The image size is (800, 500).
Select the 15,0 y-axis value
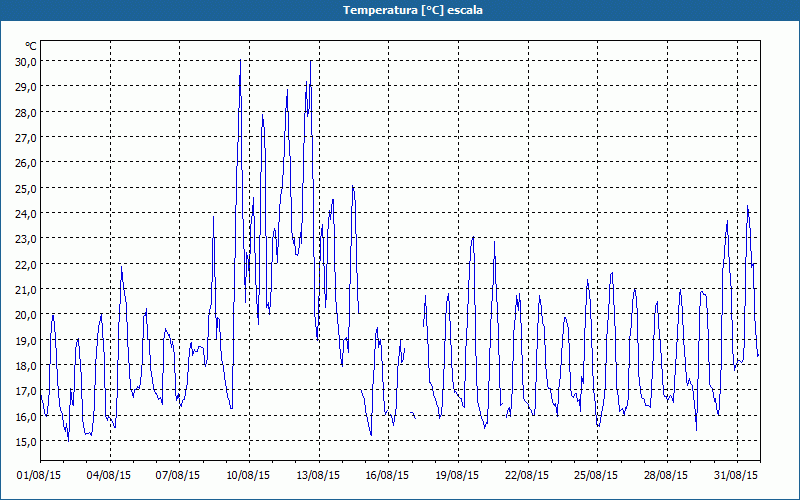pyautogui.click(x=26, y=441)
